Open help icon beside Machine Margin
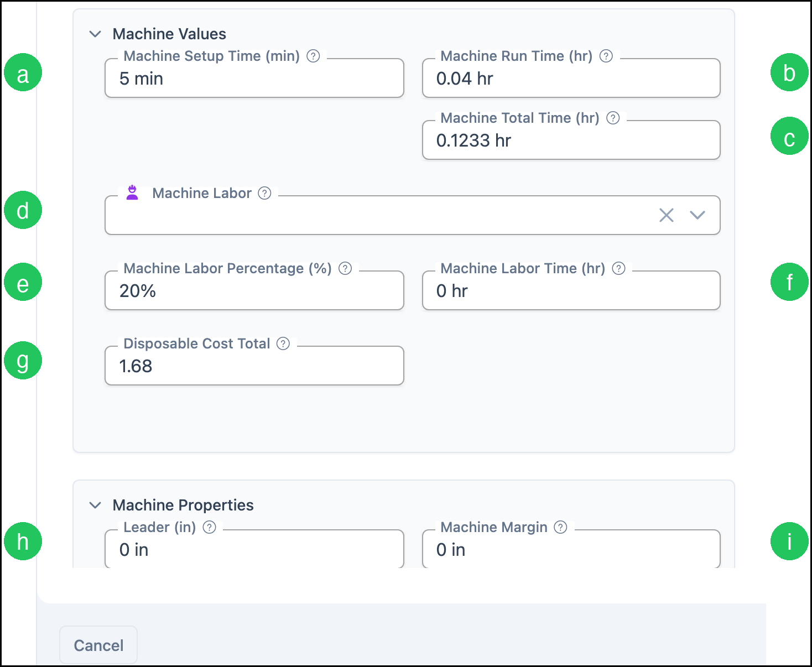Screen dimensions: 812x667 (561, 527)
